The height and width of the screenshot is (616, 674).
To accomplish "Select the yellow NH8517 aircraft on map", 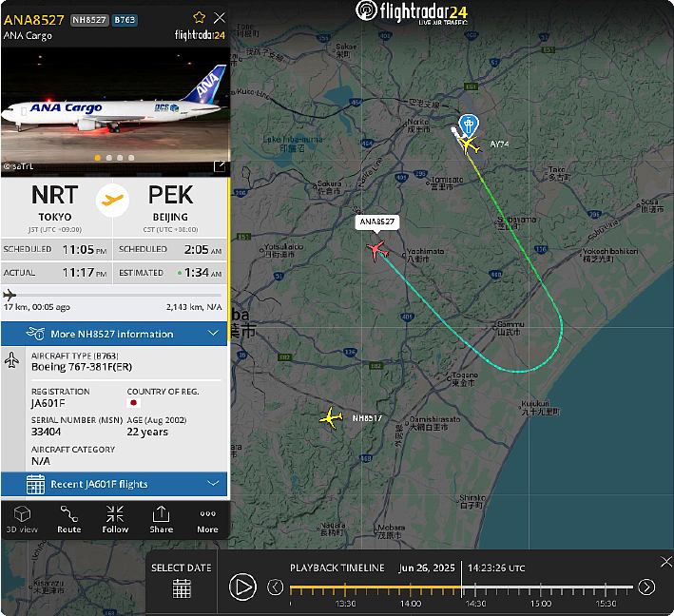I will tap(331, 417).
